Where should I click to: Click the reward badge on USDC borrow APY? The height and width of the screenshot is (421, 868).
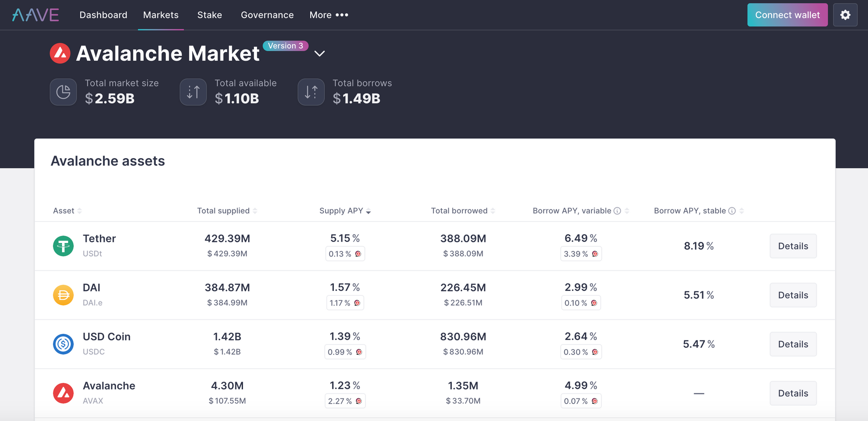coord(595,352)
